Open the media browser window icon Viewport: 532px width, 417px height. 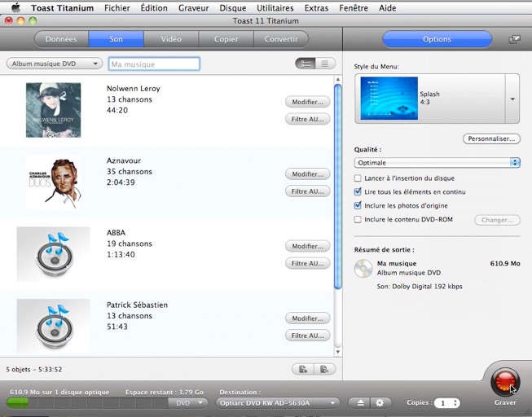point(514,39)
